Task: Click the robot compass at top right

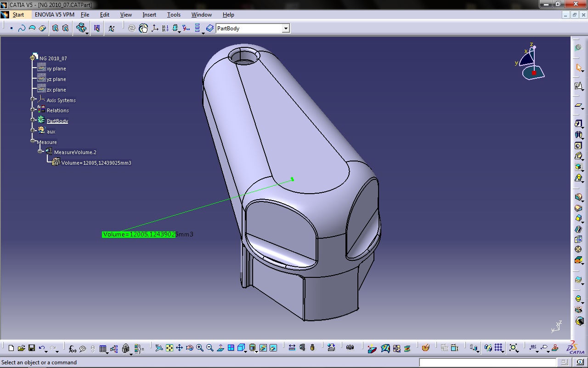Action: tap(531, 62)
